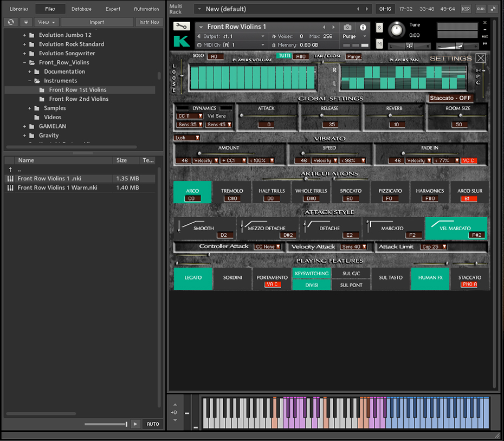Click the Import button
Viewport: 504px width, 441px height.
pos(97,22)
